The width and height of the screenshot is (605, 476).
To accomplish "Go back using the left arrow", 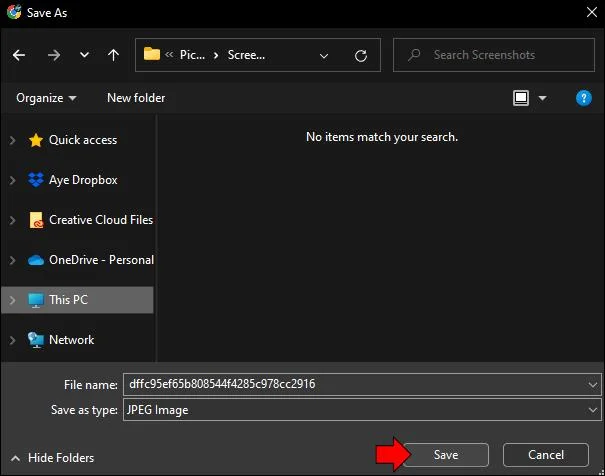I will 19,55.
